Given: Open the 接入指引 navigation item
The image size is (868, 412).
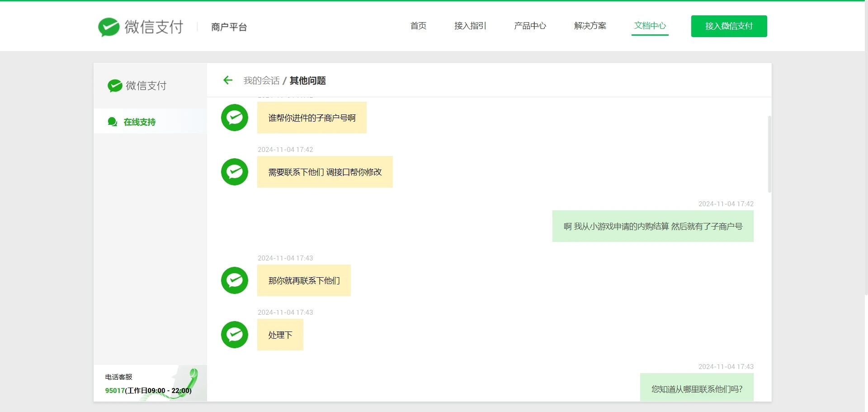Looking at the screenshot, I should pyautogui.click(x=470, y=26).
